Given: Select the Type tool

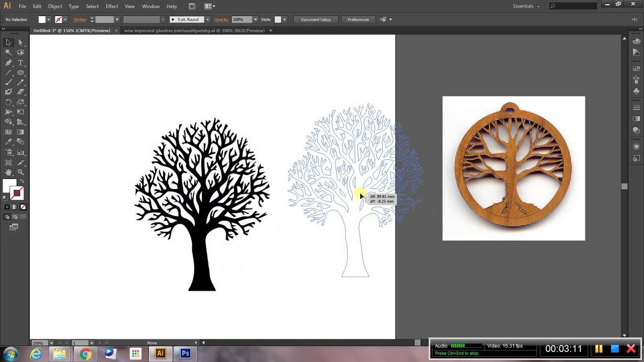Looking at the screenshot, I should tap(21, 63).
